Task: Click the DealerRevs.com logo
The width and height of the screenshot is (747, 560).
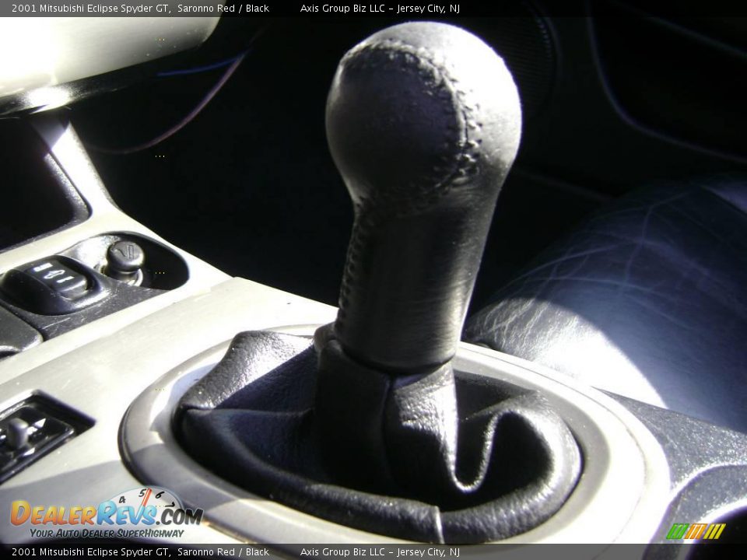Action: (107, 513)
